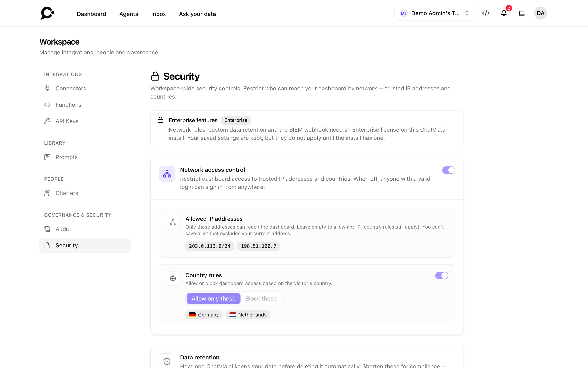
Task: Open Prompts in the sidebar
Action: 85,157
